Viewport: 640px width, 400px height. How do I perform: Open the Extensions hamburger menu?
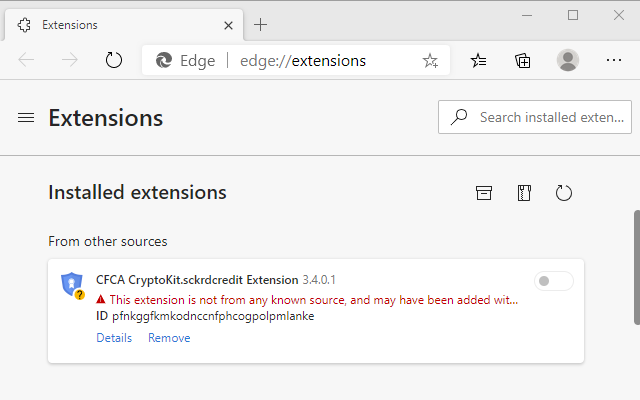(x=26, y=118)
